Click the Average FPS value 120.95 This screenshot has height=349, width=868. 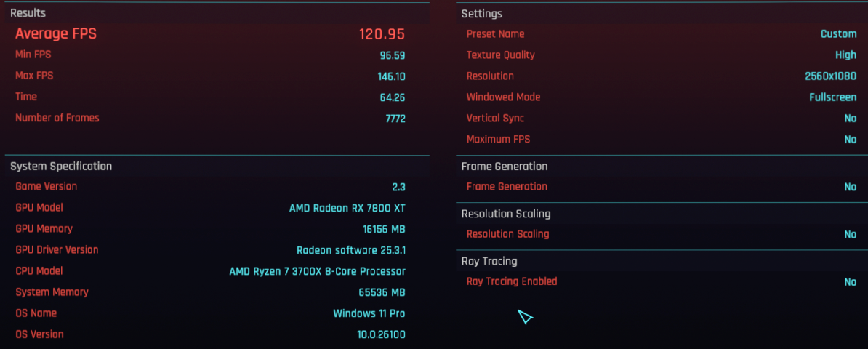[382, 33]
